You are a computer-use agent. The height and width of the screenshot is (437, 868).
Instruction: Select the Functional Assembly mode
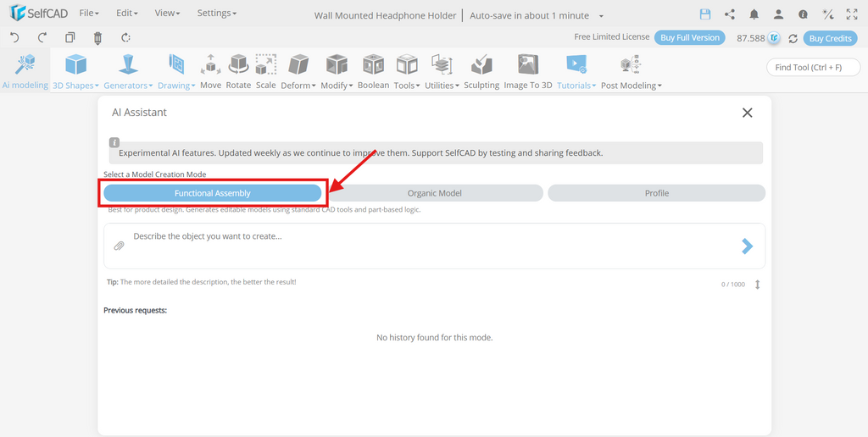(213, 193)
